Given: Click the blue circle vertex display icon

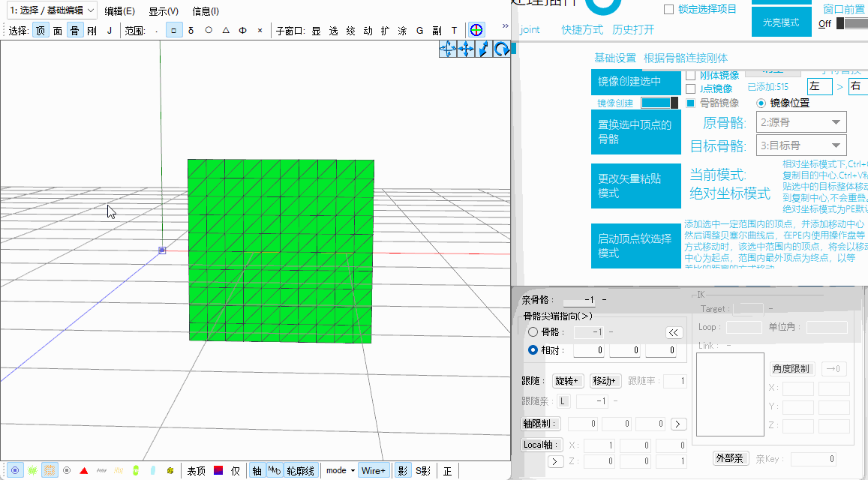Looking at the screenshot, I should 15,471.
